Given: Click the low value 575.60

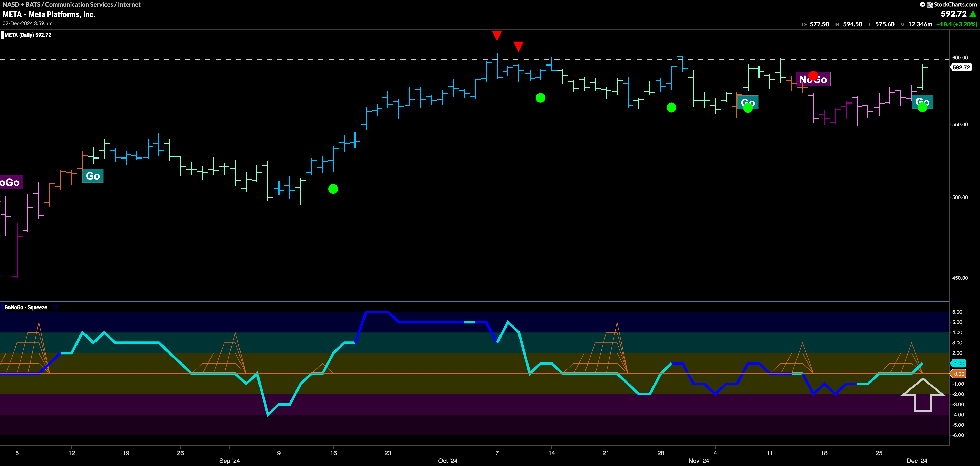Looking at the screenshot, I should [x=885, y=24].
